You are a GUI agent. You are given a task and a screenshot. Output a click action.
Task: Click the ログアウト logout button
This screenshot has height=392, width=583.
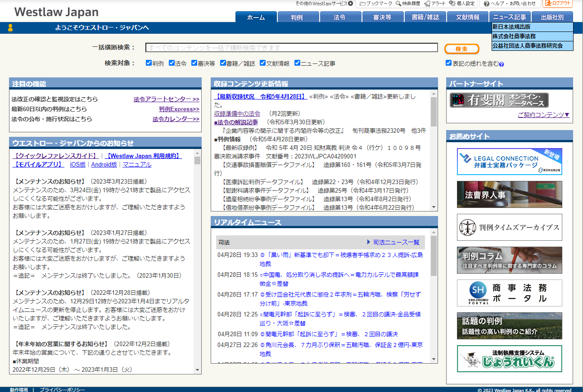click(557, 4)
